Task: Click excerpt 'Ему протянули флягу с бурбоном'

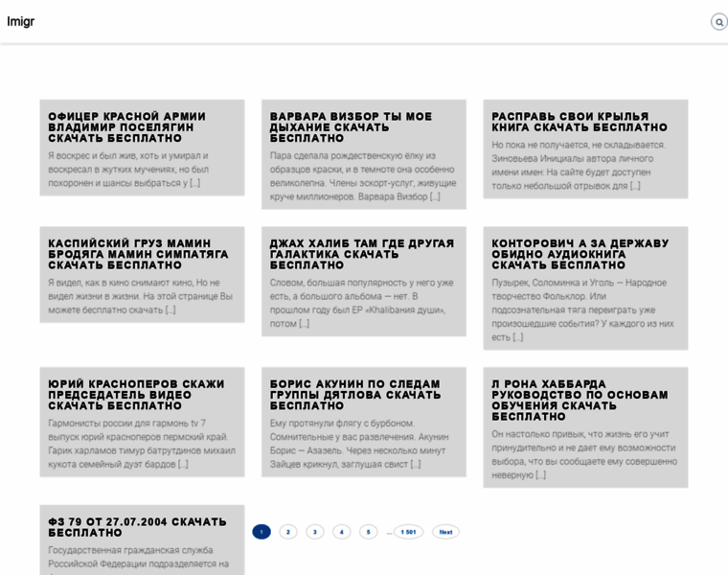Action: (x=359, y=444)
